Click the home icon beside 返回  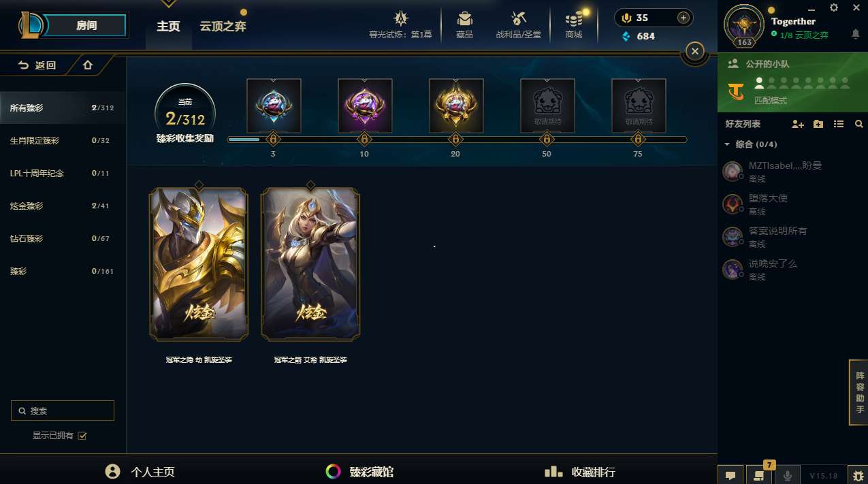87,65
